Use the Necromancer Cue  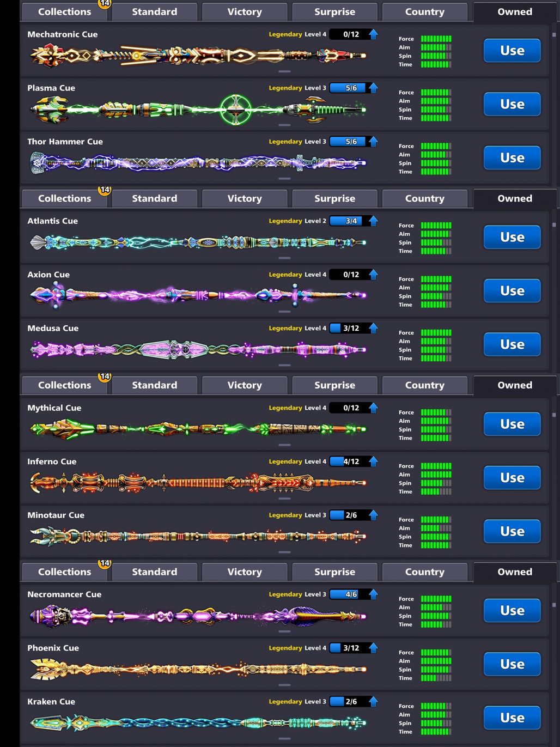tap(512, 611)
